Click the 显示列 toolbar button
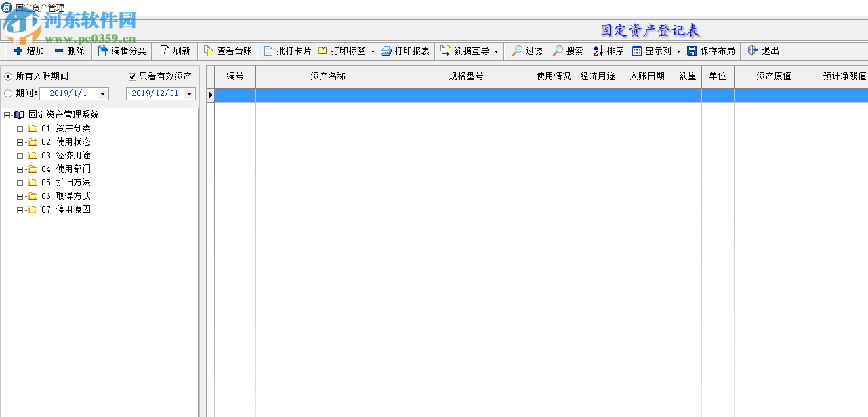 click(651, 51)
